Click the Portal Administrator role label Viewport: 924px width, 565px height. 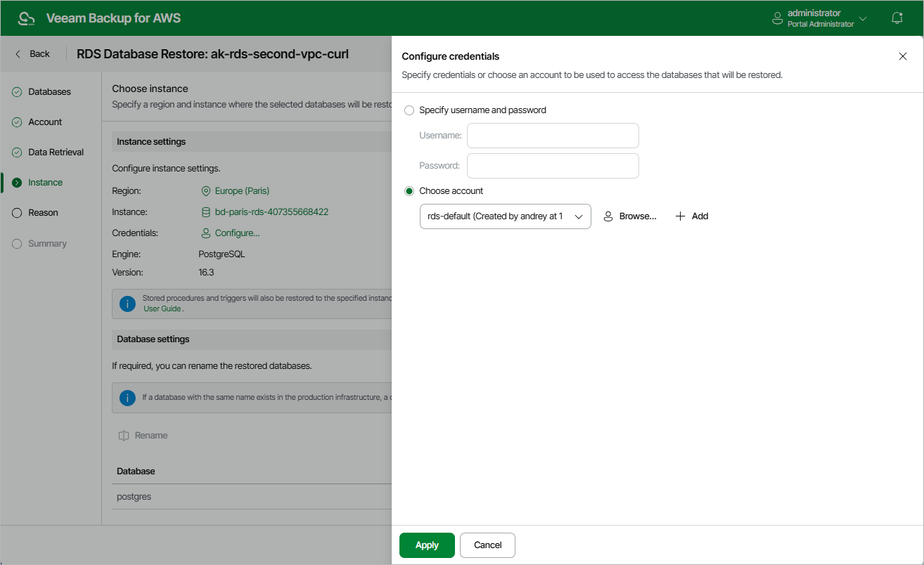tap(821, 24)
